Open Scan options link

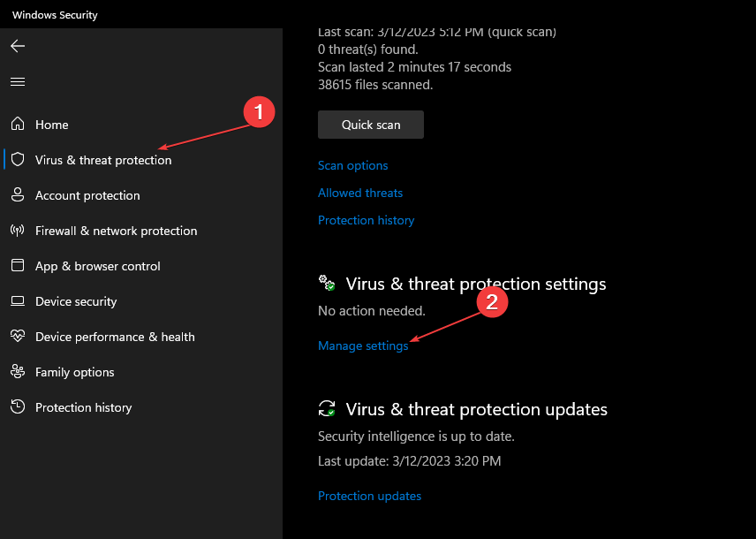(x=353, y=165)
